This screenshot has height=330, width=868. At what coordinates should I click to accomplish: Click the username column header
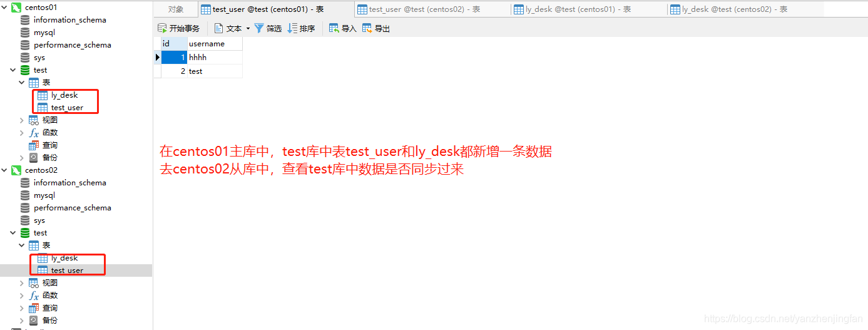pos(215,44)
